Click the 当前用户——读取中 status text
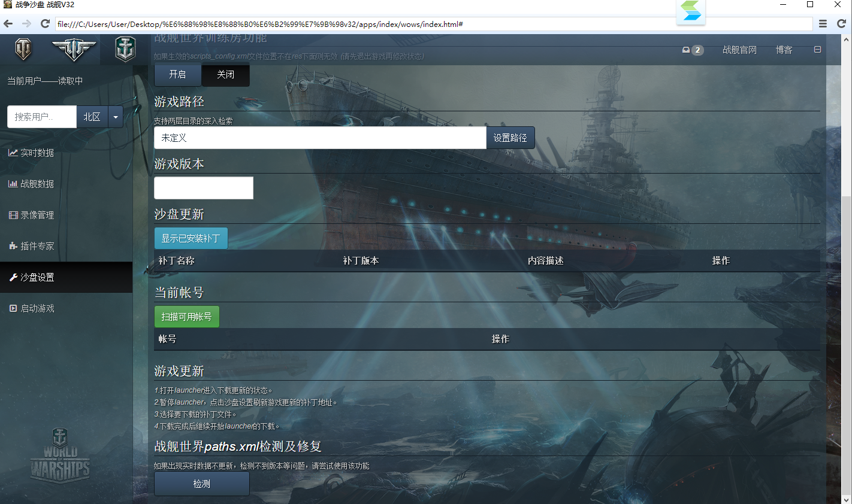This screenshot has height=504, width=852. [45, 81]
